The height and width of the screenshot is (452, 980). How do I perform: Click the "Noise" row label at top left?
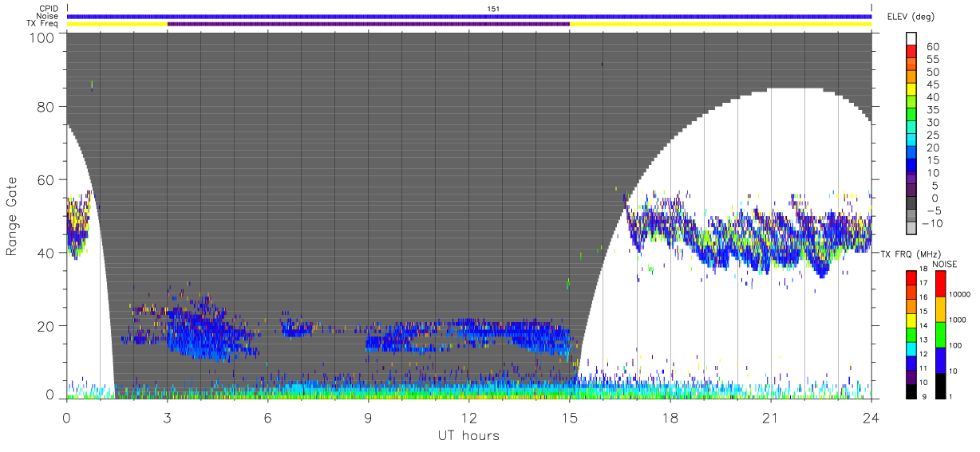point(48,16)
